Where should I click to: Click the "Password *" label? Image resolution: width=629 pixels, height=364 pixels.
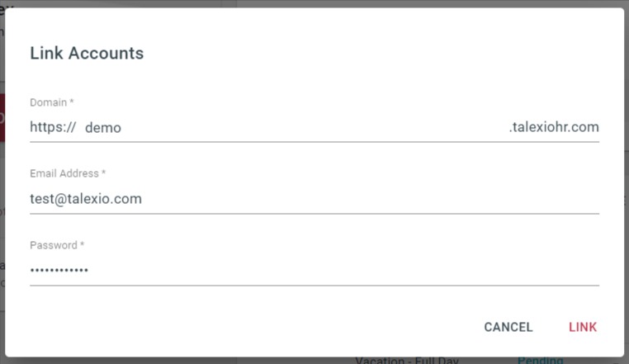57,245
